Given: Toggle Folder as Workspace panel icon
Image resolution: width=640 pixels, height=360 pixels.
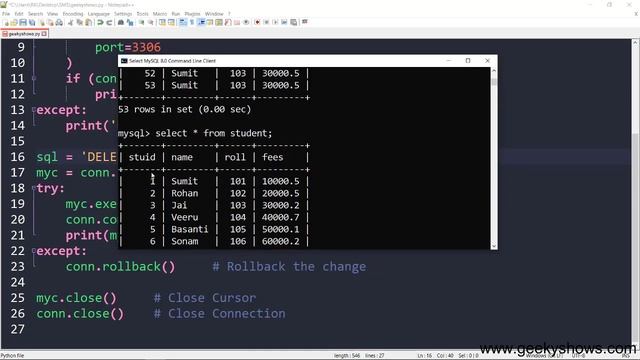Looking at the screenshot, I should coord(237,22).
